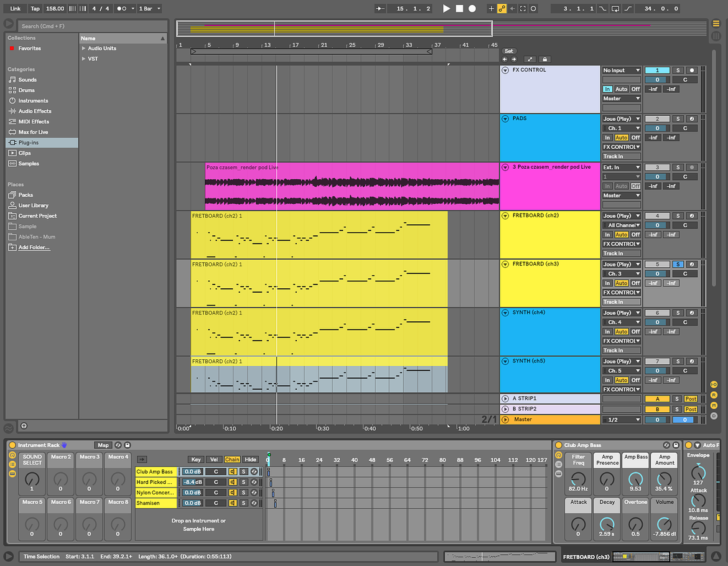Set PADS track monitor to In

tap(607, 138)
